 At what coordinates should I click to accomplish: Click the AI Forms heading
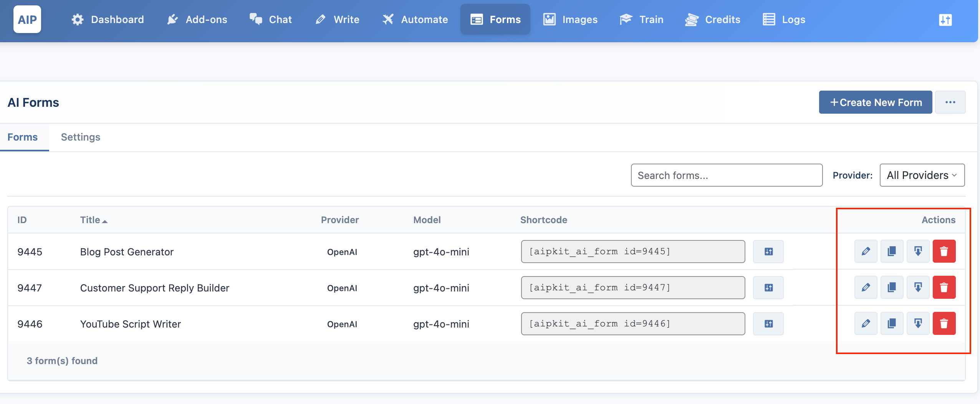point(33,103)
